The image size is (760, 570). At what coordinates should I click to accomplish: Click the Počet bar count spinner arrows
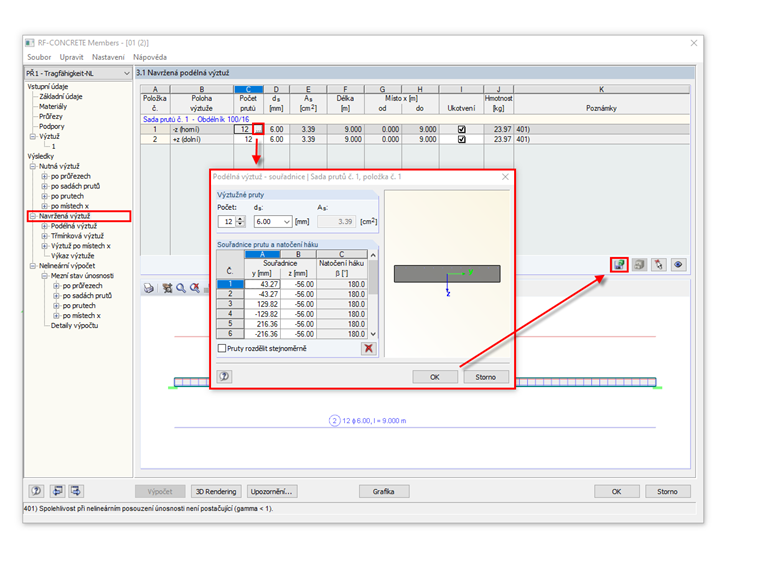240,222
